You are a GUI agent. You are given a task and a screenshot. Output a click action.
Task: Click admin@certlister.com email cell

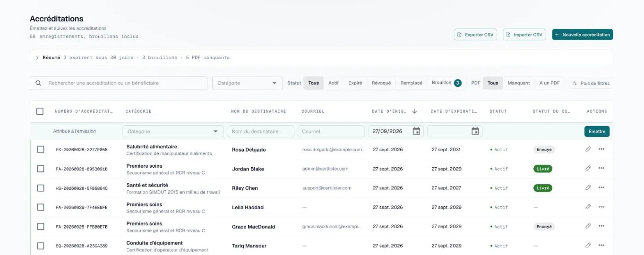tap(325, 169)
